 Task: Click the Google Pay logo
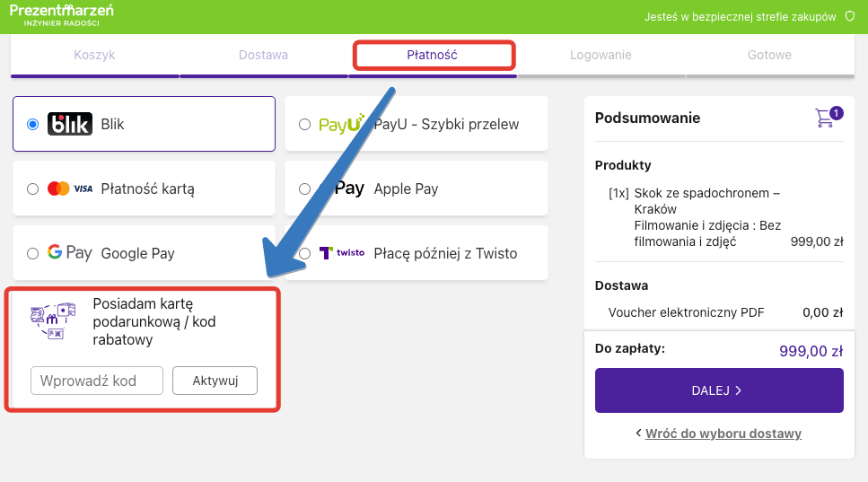coord(70,253)
